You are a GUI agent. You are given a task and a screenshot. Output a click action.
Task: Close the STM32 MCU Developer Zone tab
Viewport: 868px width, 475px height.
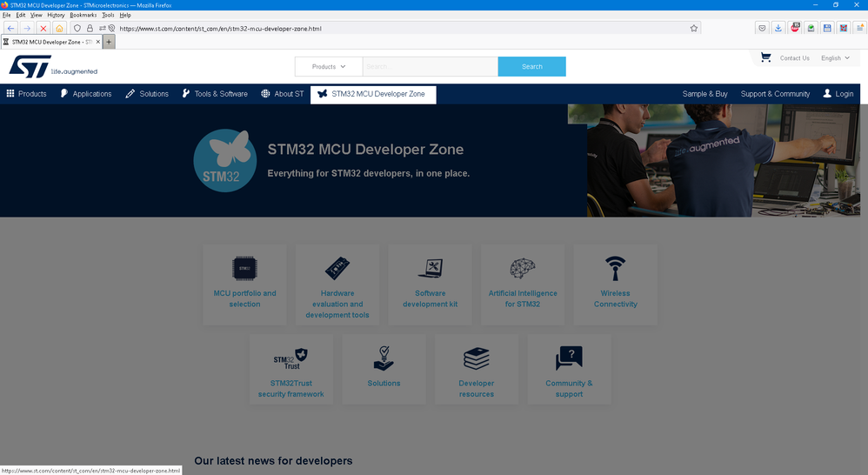(x=98, y=42)
